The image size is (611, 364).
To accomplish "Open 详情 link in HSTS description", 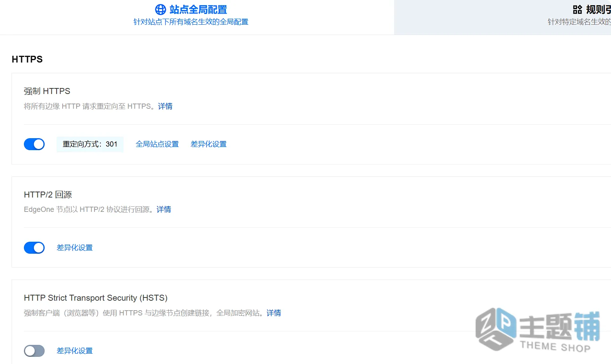I will [x=274, y=313].
